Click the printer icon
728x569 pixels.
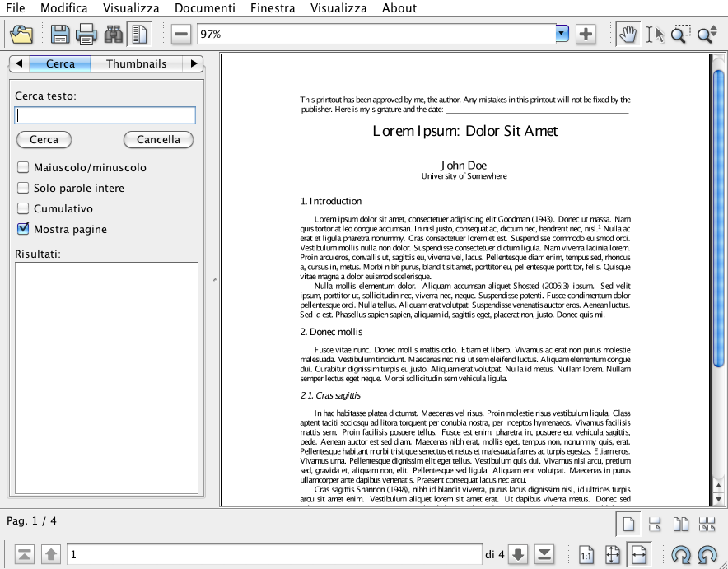pyautogui.click(x=86, y=35)
